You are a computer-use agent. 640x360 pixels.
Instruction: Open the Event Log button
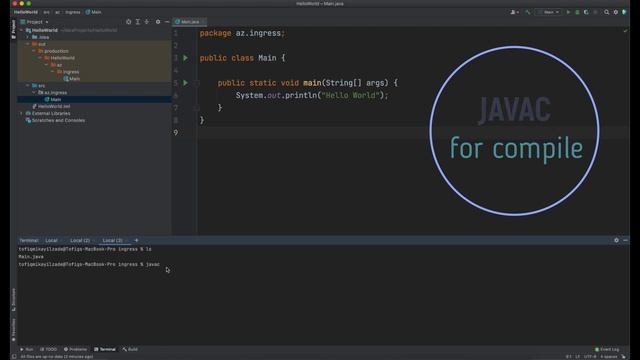(607, 349)
